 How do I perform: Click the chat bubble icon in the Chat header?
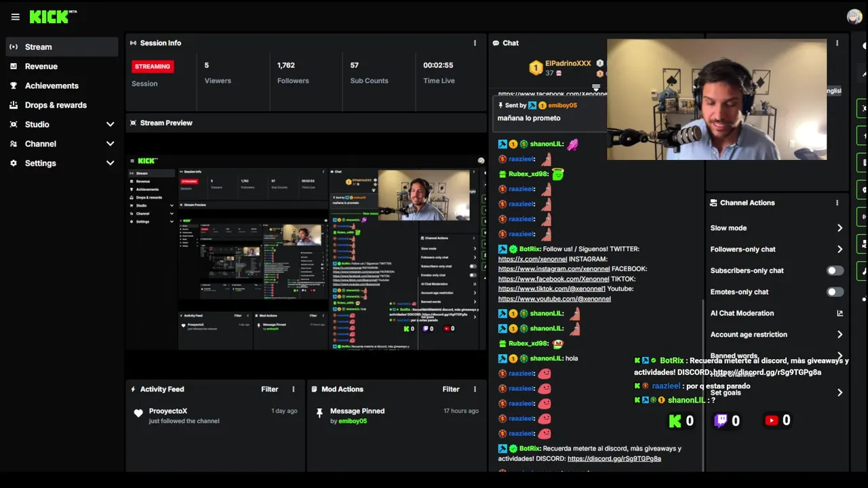(496, 43)
